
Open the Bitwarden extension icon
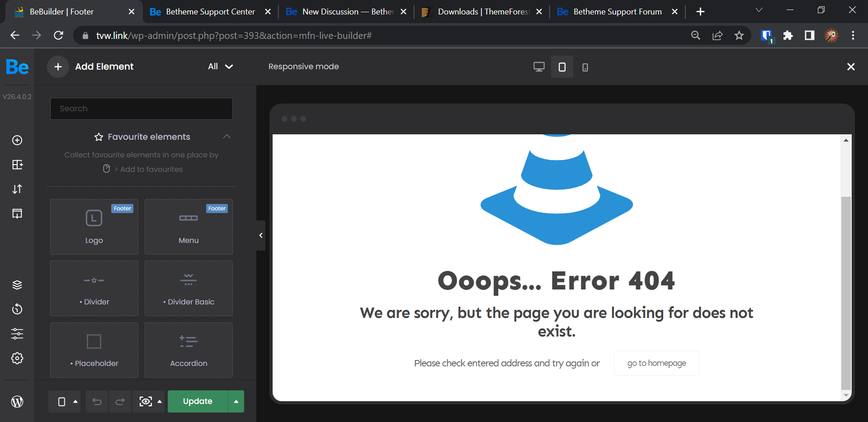pos(767,36)
